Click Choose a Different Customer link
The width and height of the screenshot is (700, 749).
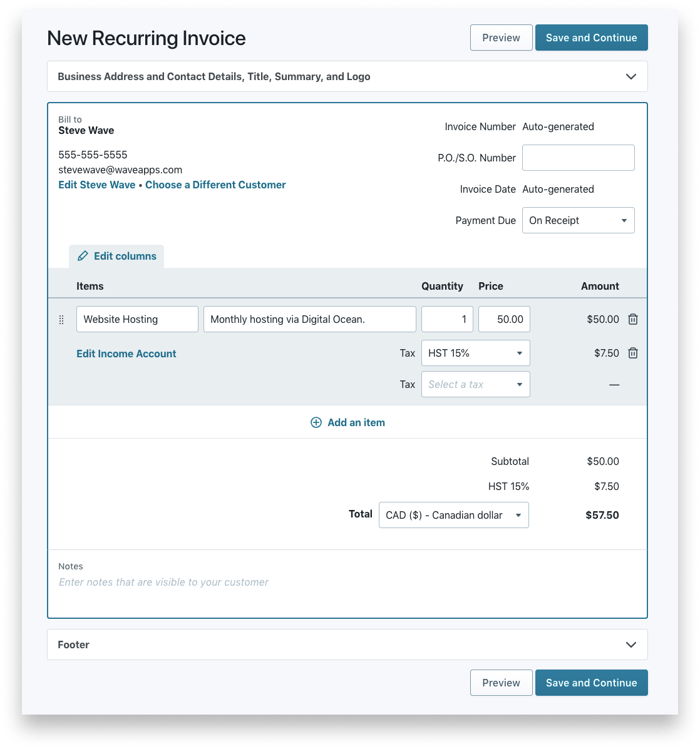[x=215, y=185]
